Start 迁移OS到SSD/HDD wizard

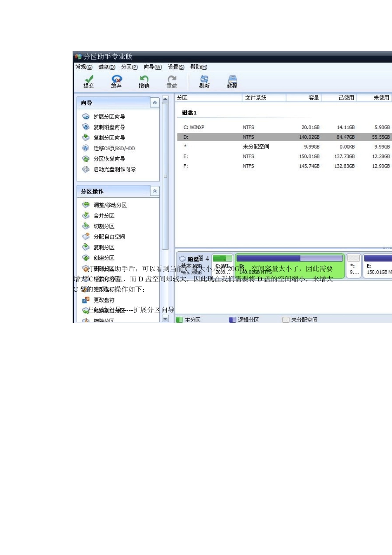tap(109, 148)
